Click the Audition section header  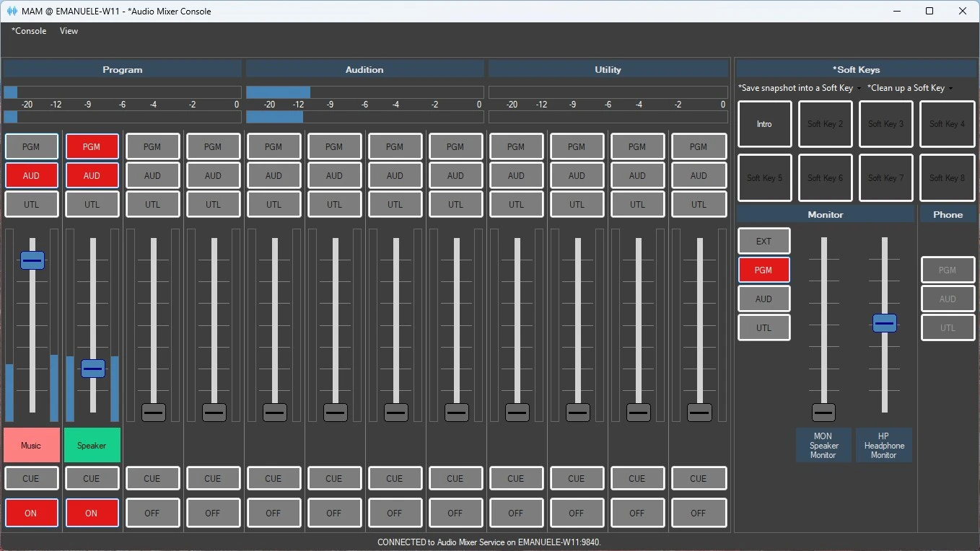[364, 69]
